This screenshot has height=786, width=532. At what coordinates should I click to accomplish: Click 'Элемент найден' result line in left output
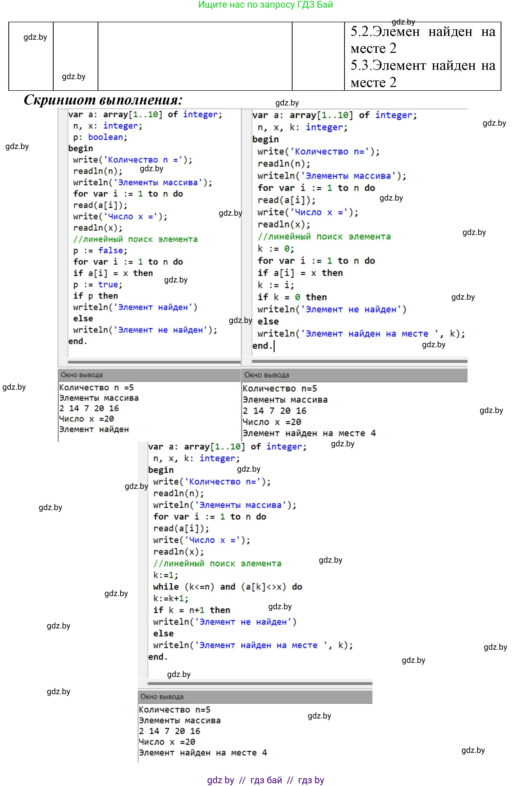click(94, 429)
